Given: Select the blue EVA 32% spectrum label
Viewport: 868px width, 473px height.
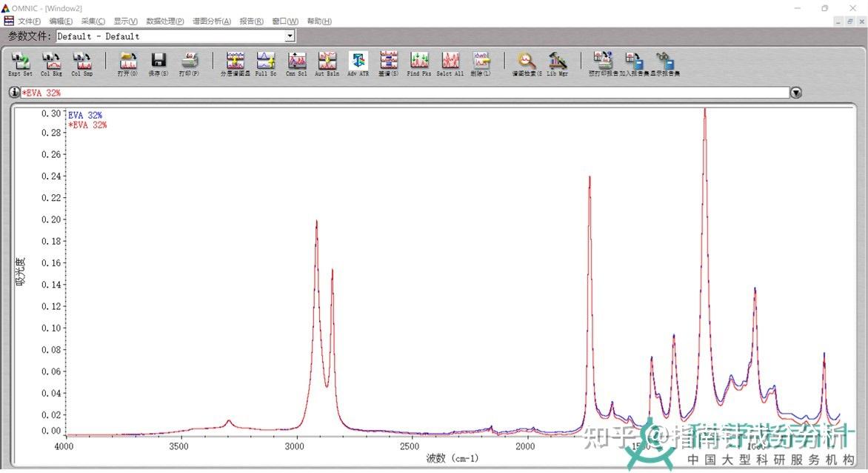Looking at the screenshot, I should coord(85,115).
